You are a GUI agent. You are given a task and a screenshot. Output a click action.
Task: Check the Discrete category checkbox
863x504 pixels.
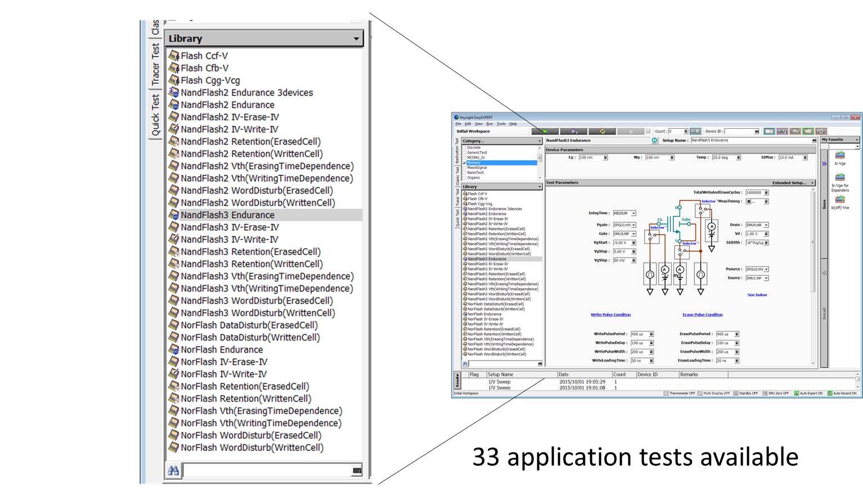pos(464,147)
